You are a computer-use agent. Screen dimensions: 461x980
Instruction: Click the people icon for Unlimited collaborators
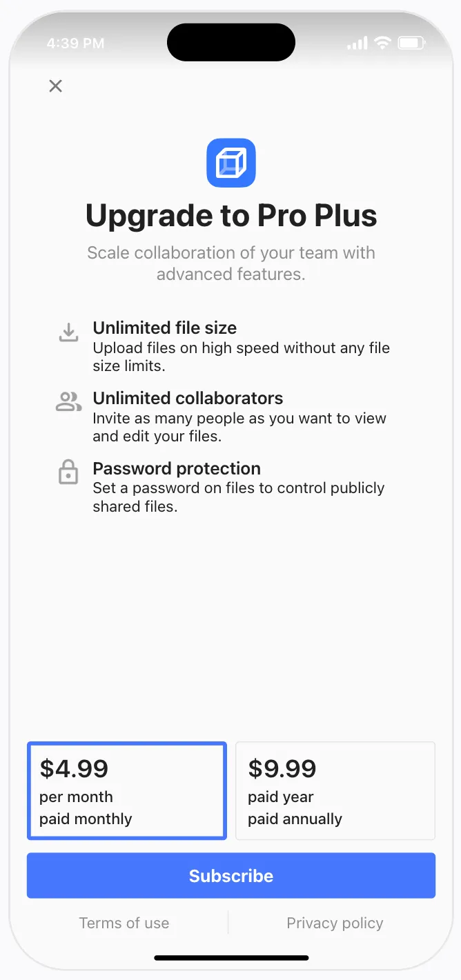pos(68,402)
